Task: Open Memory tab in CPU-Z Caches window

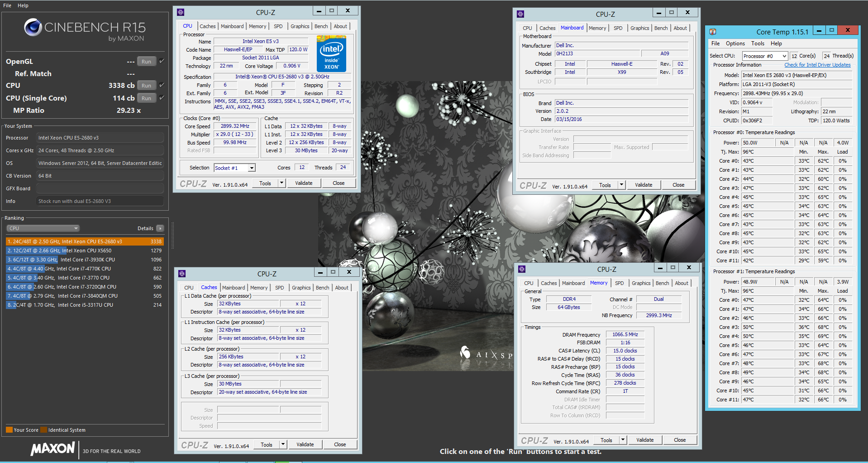Action: pos(259,288)
